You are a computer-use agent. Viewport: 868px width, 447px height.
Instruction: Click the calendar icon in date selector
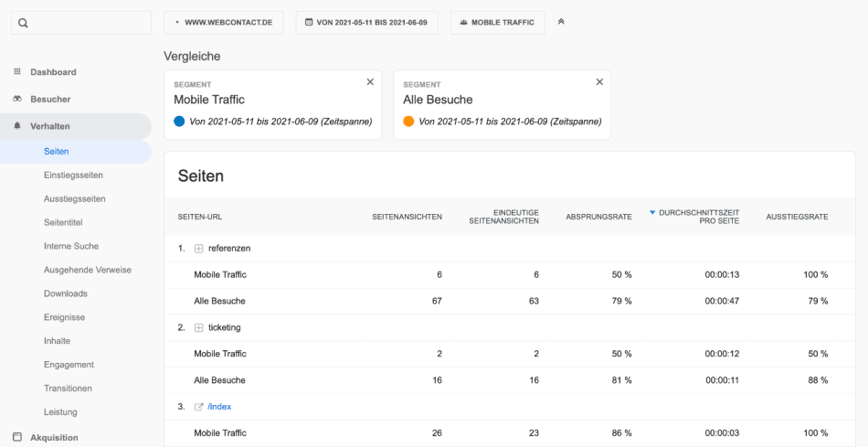(x=309, y=23)
